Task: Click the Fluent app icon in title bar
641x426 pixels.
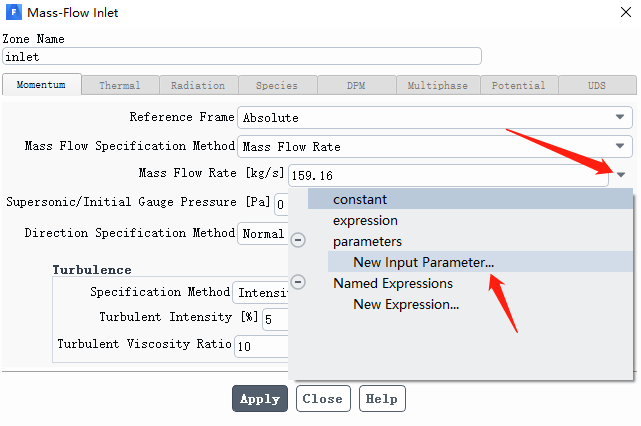Action: tap(13, 12)
